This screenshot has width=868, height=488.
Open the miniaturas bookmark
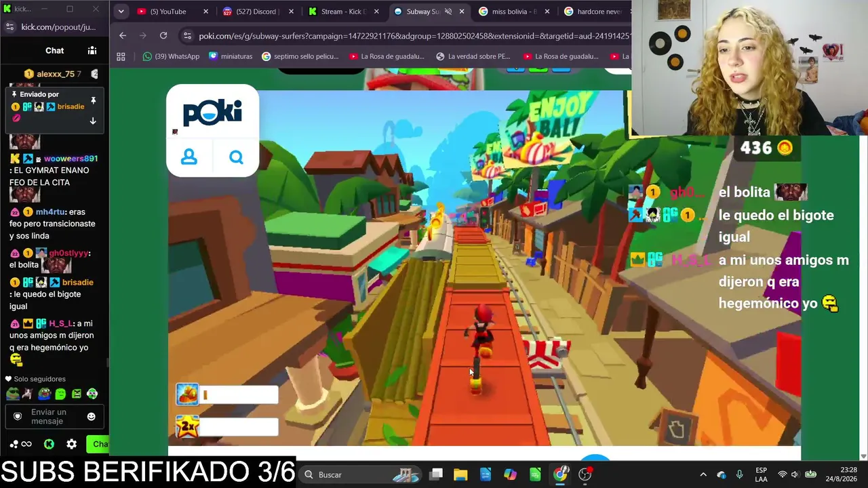[x=231, y=56]
